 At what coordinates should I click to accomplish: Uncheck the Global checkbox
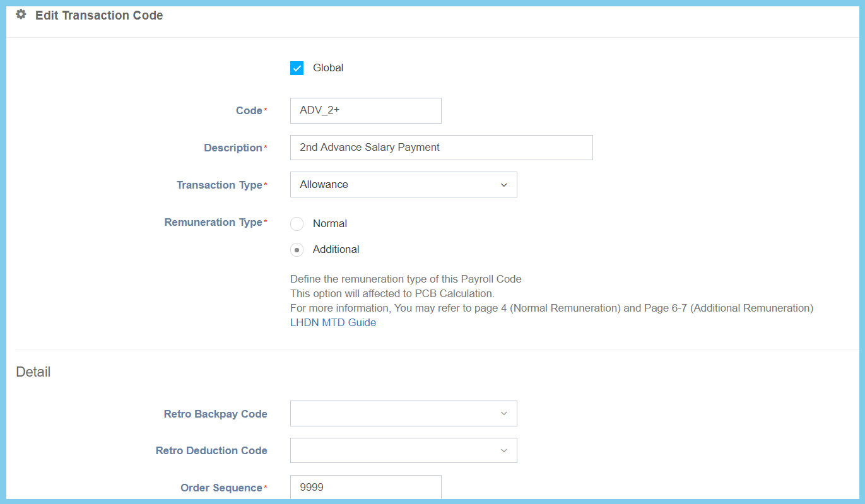click(297, 68)
